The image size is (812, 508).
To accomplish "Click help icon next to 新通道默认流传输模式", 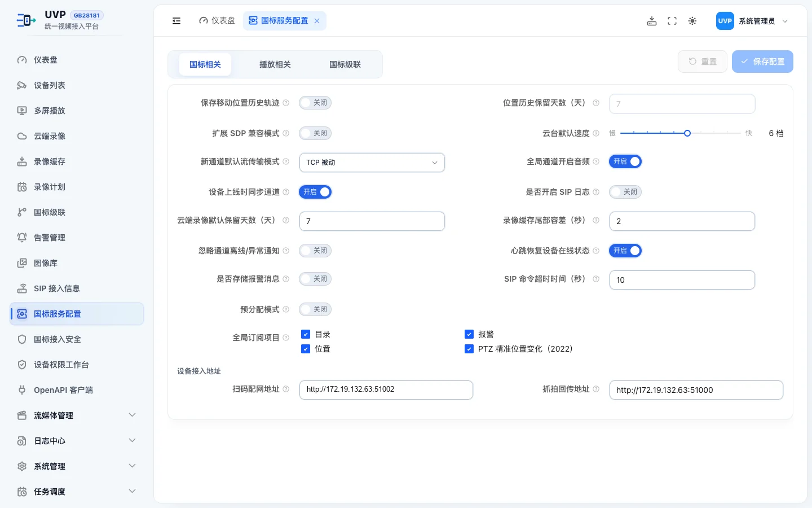I will (x=286, y=161).
